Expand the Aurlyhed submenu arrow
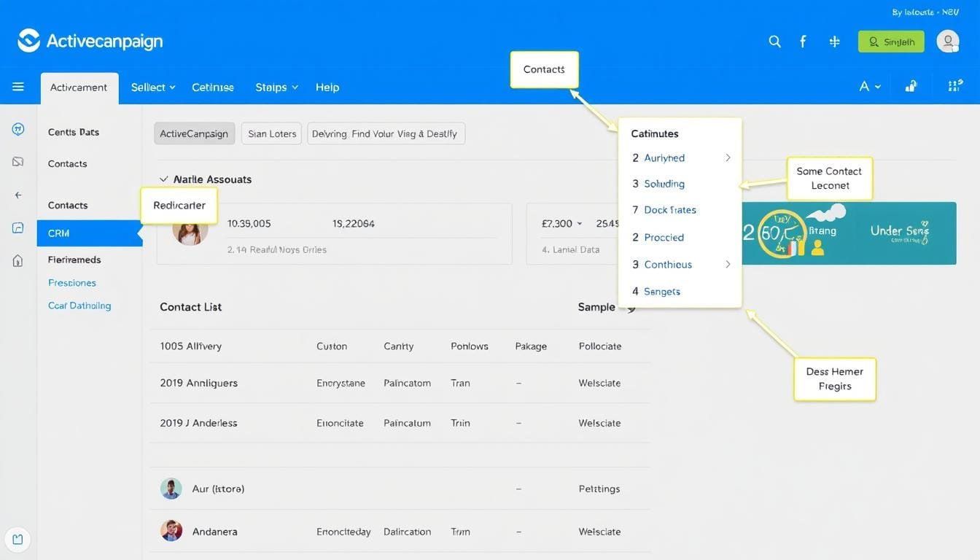980x560 pixels. pyautogui.click(x=727, y=157)
